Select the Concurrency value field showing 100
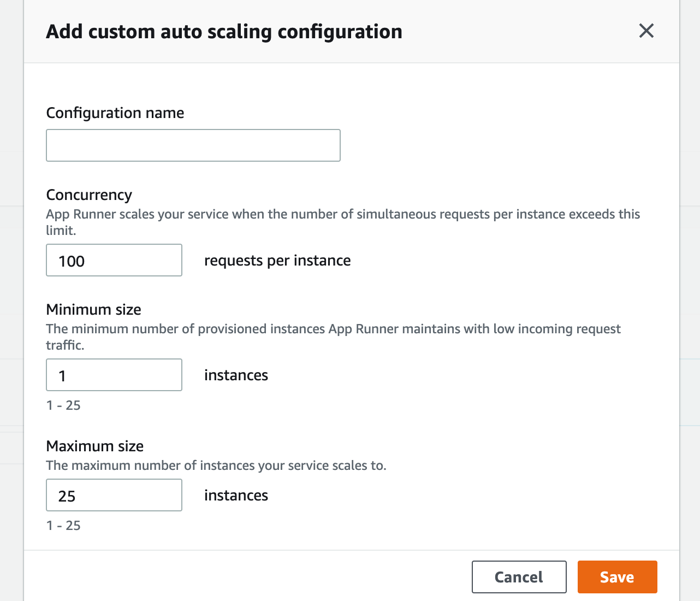 pyautogui.click(x=114, y=260)
